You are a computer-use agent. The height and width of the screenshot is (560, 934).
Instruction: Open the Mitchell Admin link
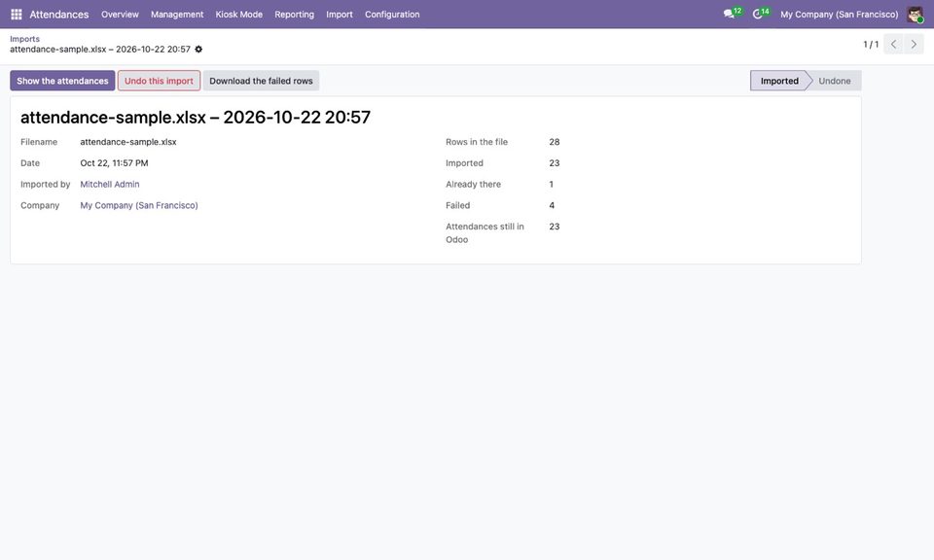(110, 185)
